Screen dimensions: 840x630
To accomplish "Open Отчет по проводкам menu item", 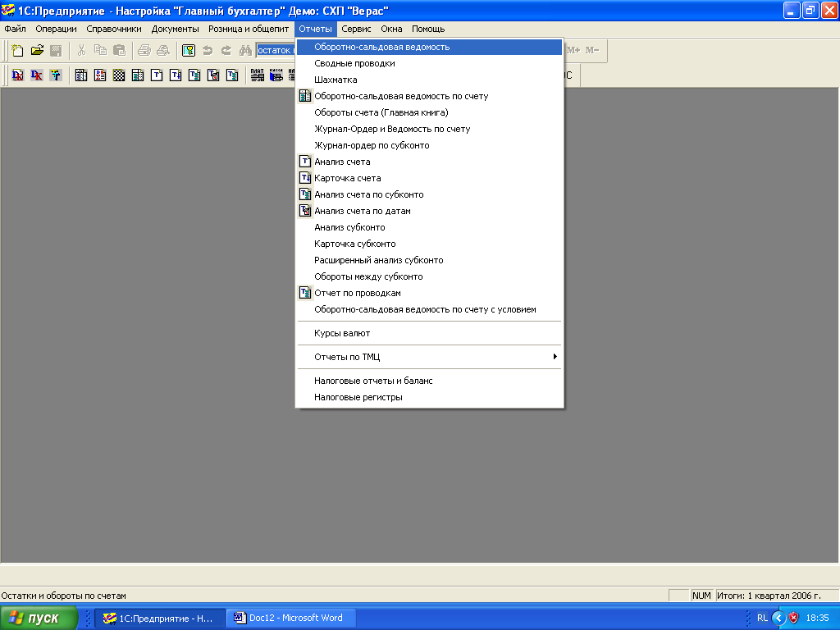I will 429,293.
